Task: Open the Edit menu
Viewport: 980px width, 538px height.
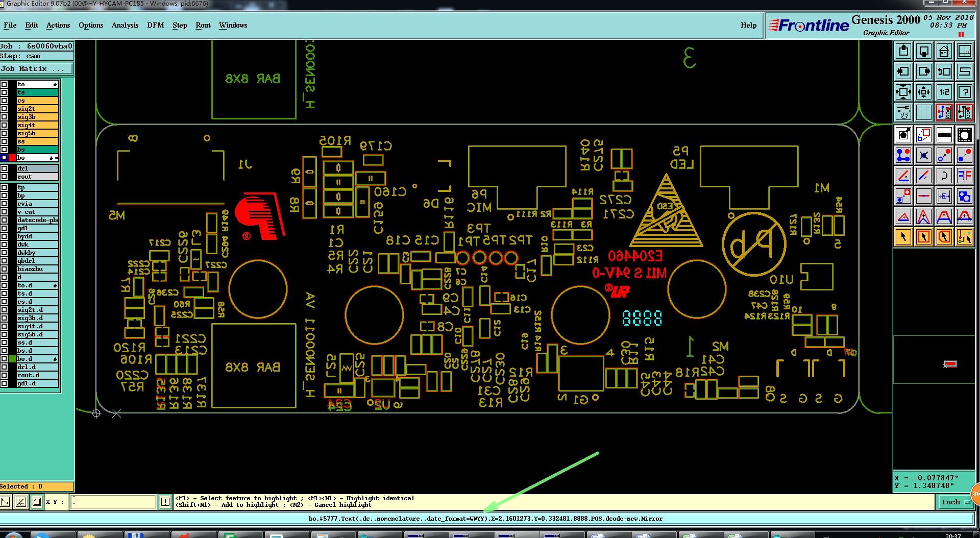Action: (x=32, y=25)
